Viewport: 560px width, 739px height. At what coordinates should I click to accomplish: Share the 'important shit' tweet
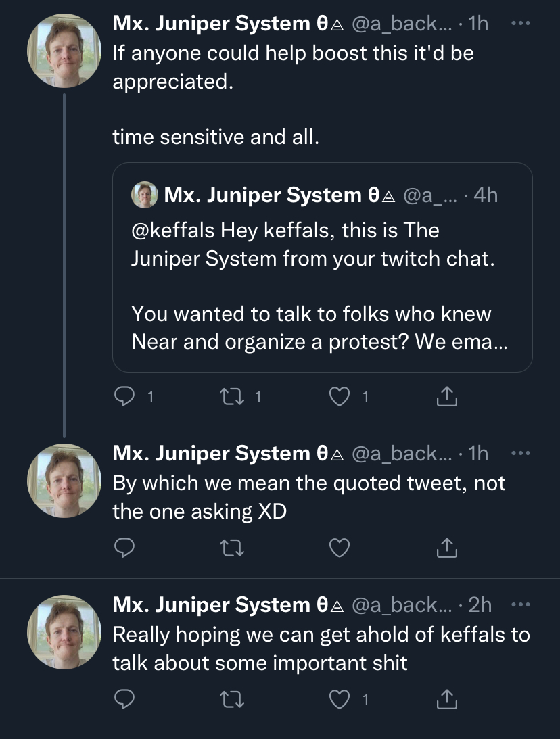[x=446, y=699]
